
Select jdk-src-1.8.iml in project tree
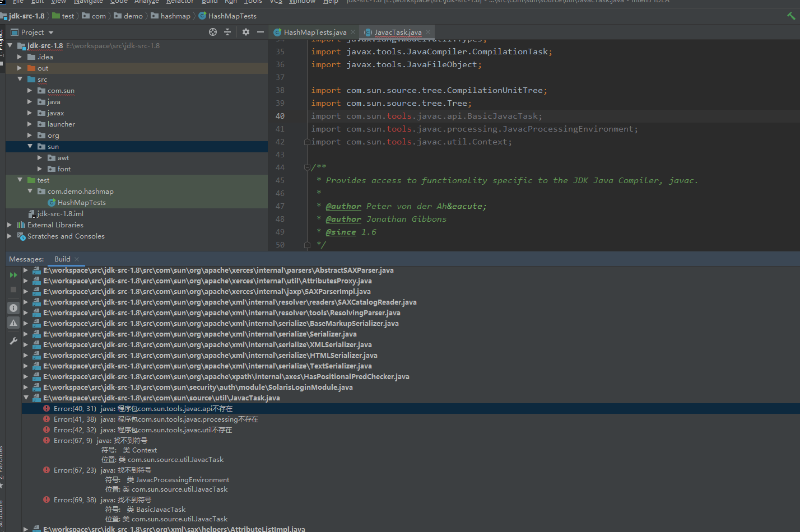point(60,214)
